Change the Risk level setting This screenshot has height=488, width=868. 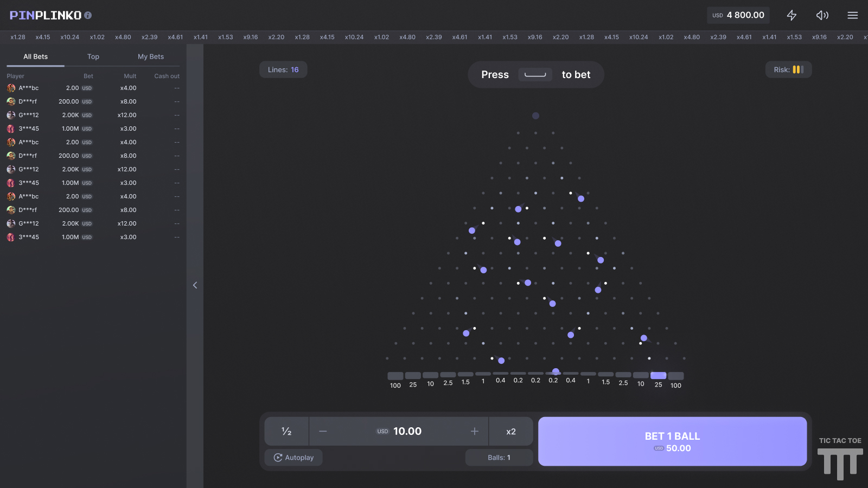[788, 69]
